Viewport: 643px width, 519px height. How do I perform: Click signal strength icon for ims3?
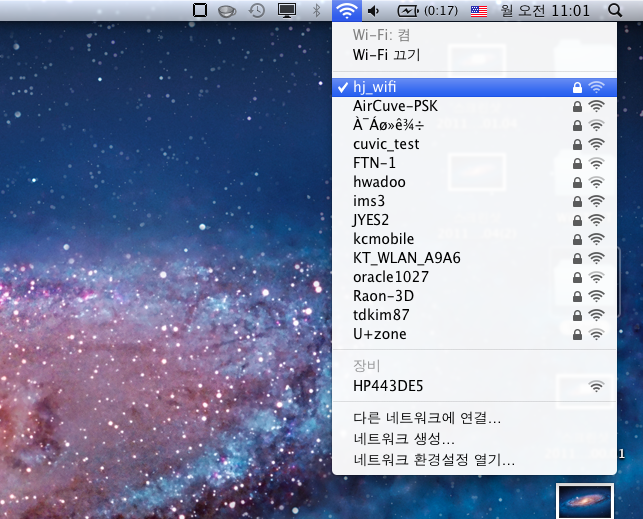pyautogui.click(x=596, y=201)
